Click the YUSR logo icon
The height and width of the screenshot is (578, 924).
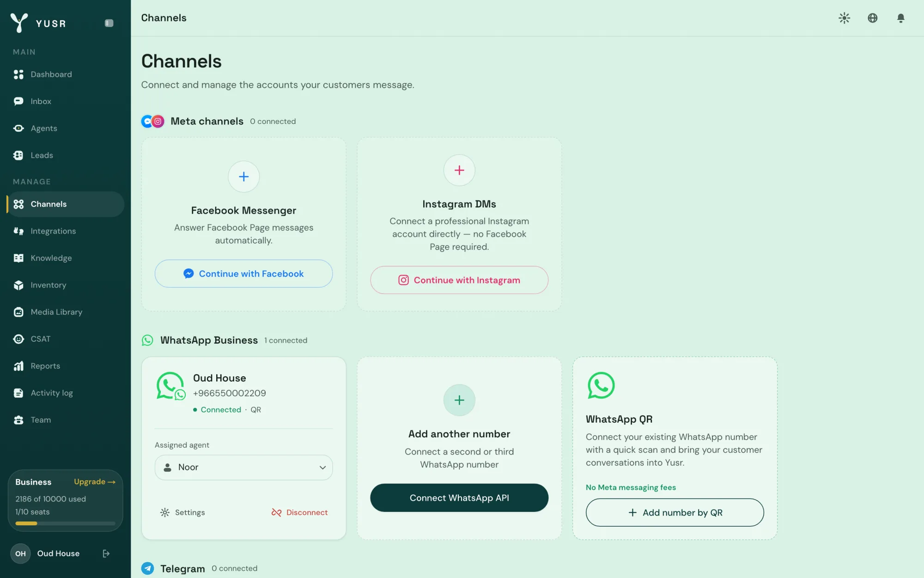pos(19,23)
